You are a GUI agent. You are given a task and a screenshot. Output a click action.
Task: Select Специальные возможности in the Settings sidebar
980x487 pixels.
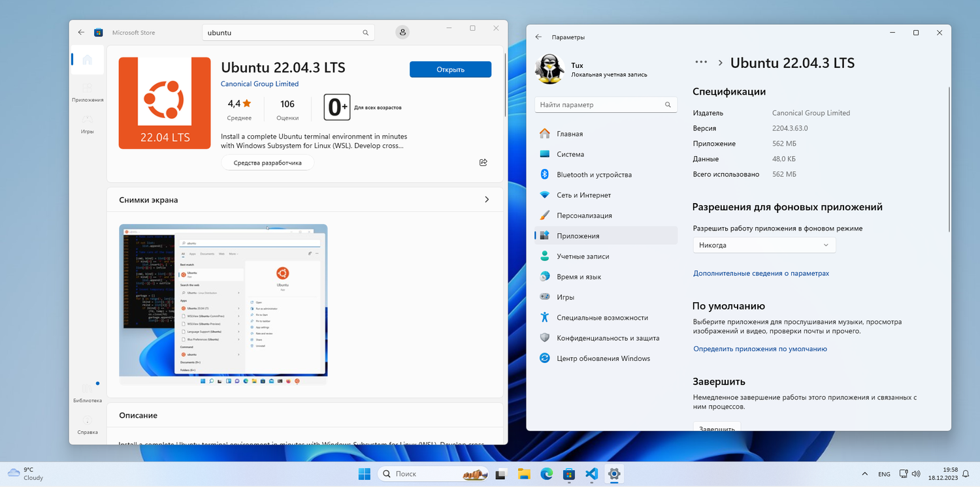606,318
